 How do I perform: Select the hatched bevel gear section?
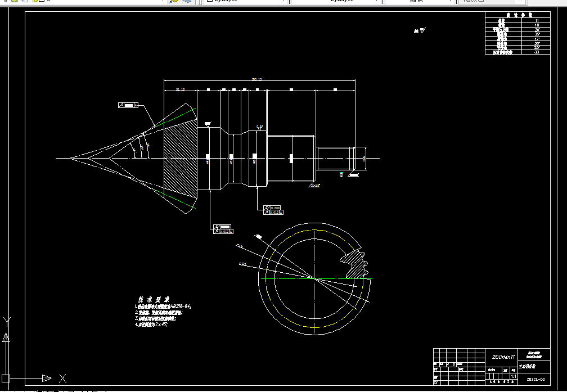click(x=181, y=159)
